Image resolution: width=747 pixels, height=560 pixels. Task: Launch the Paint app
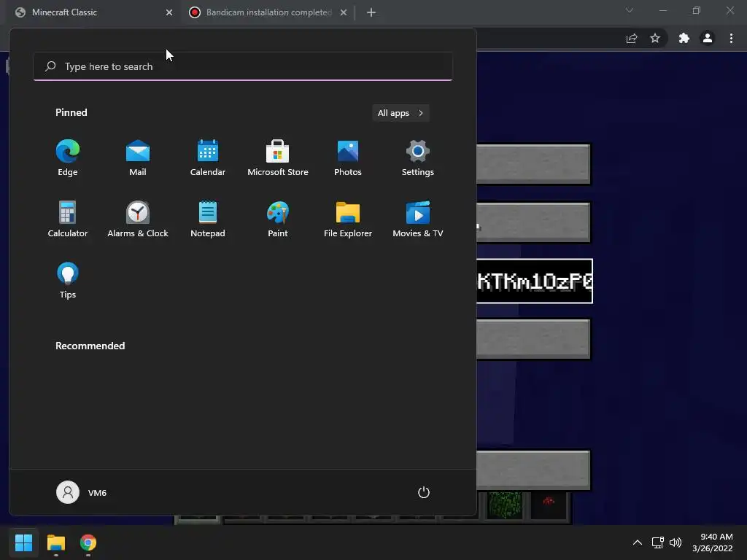point(278,219)
